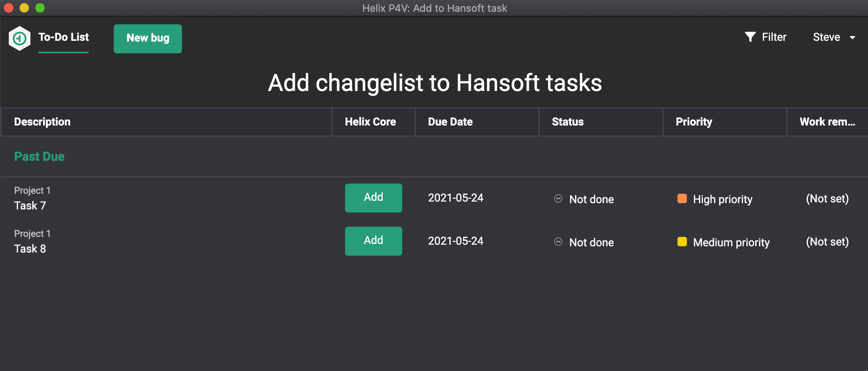Image resolution: width=868 pixels, height=371 pixels.
Task: Click the orange High priority swatch
Action: point(682,198)
